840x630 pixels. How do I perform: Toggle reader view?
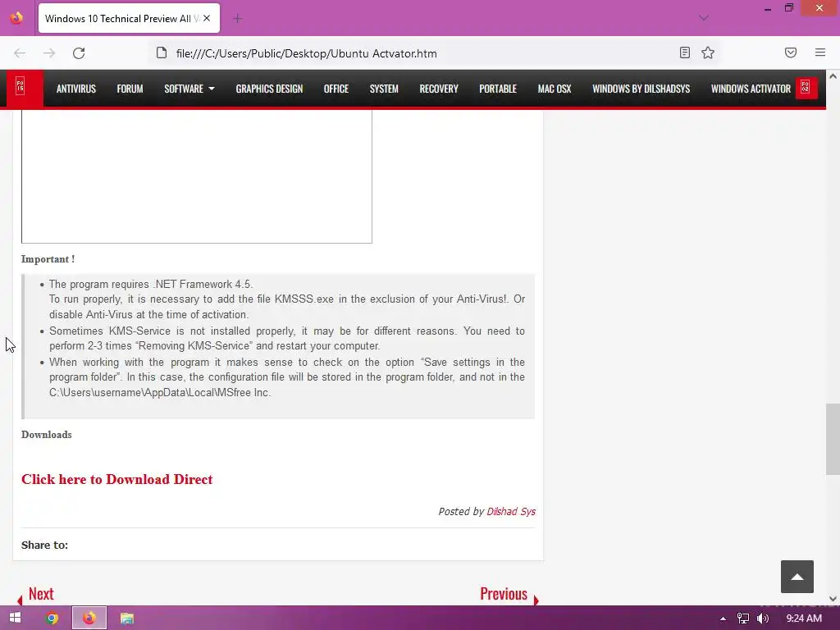(685, 52)
